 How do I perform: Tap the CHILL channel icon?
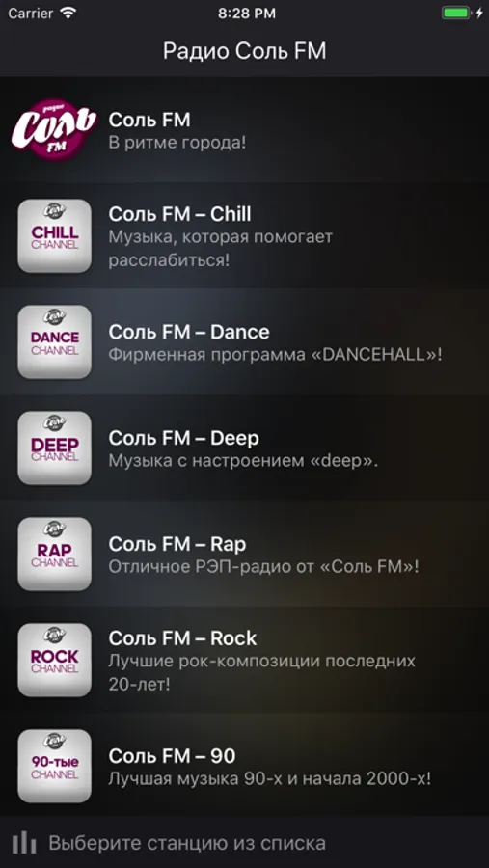pos(54,236)
